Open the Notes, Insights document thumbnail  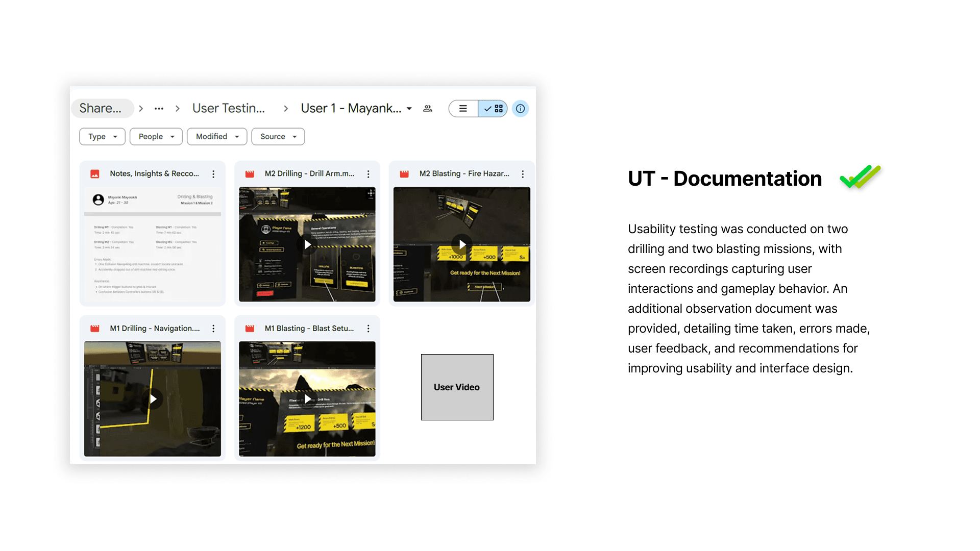152,245
